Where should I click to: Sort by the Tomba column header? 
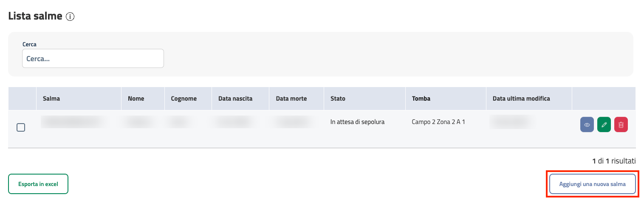(x=421, y=99)
